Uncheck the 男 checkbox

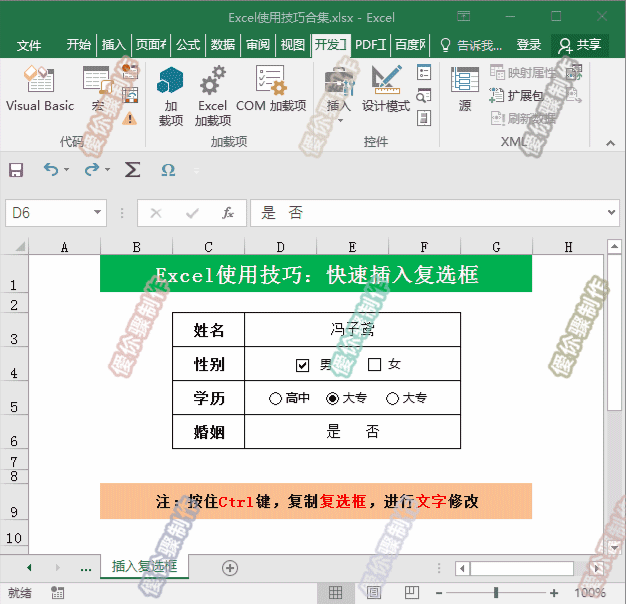pos(302,365)
